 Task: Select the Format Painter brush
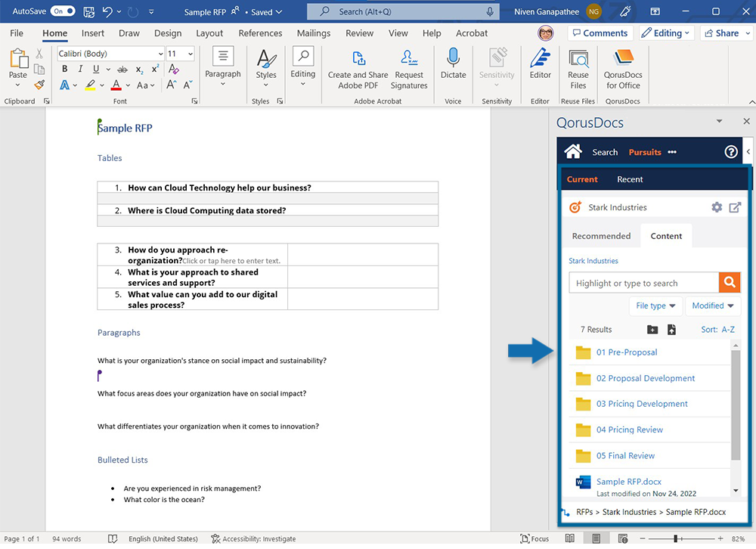pyautogui.click(x=39, y=85)
